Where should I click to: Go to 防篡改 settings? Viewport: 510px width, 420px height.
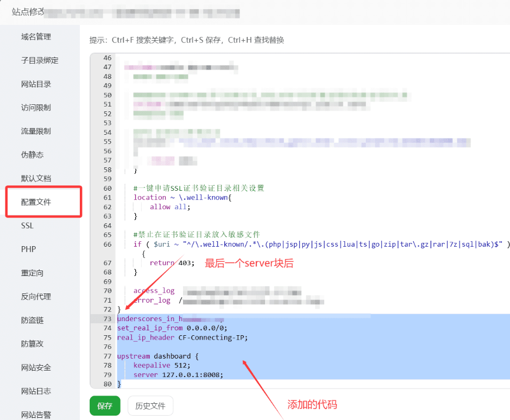coord(32,343)
